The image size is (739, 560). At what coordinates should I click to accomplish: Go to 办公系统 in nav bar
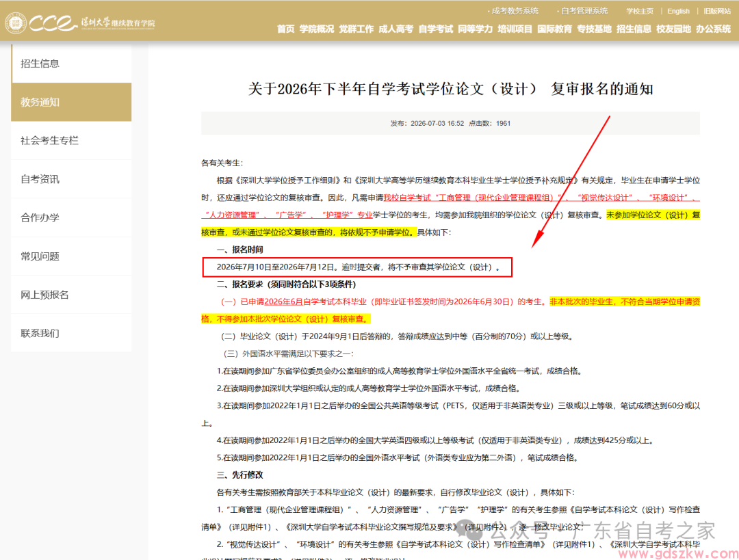pyautogui.click(x=714, y=29)
